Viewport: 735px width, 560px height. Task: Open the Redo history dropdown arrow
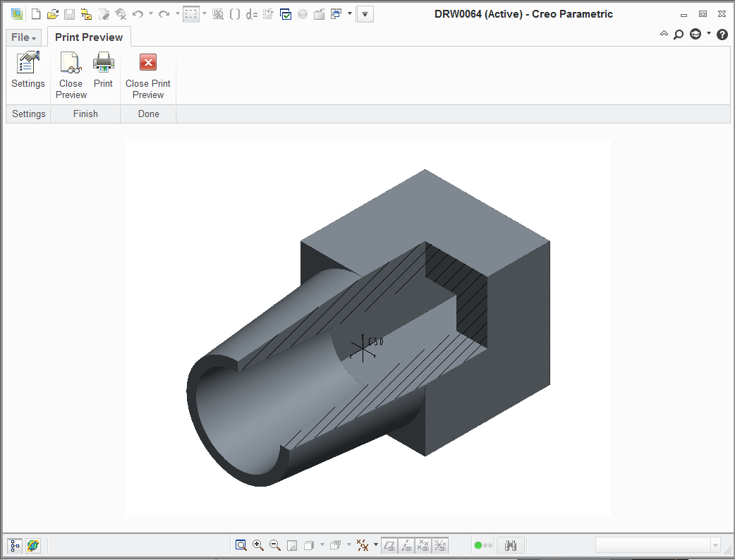tap(177, 13)
